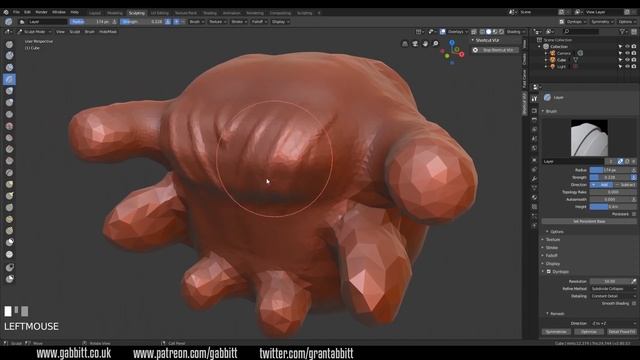Select wireframe viewport shading icon
640x360 pixels.
pyautogui.click(x=482, y=32)
